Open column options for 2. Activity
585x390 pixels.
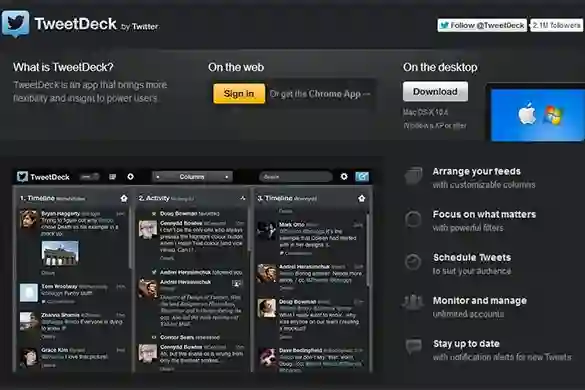point(243,198)
